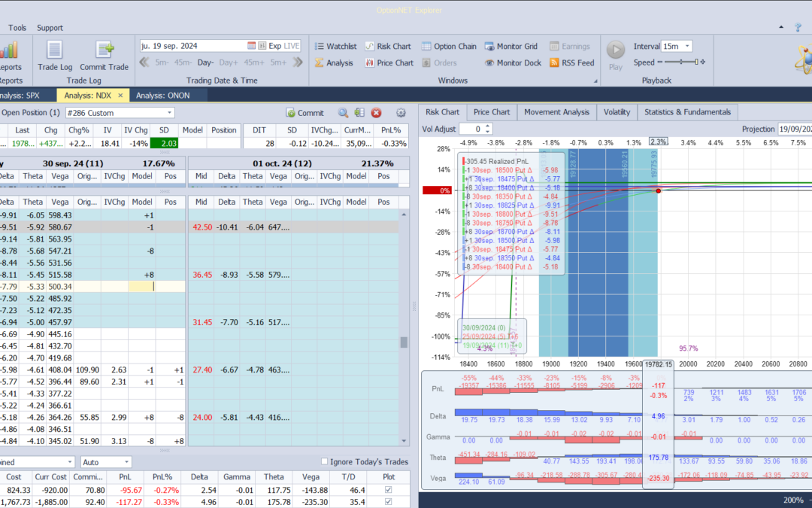812x508 pixels.
Task: Click the scroll down arrow of option chain
Action: pos(404,440)
